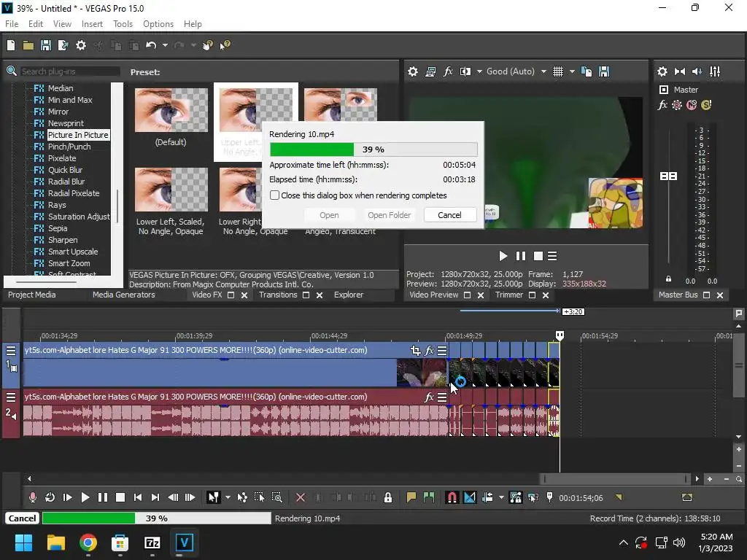
Task: Toggle Lock Envelopes to Events
Action: point(516,497)
